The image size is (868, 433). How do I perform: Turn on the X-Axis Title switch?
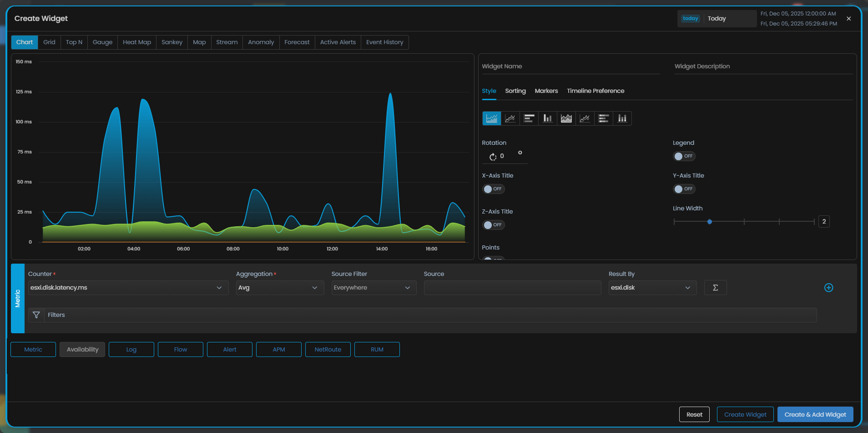(x=493, y=189)
